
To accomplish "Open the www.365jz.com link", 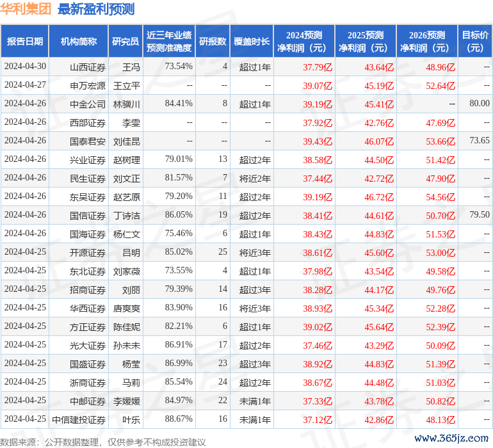I will point(451,438).
